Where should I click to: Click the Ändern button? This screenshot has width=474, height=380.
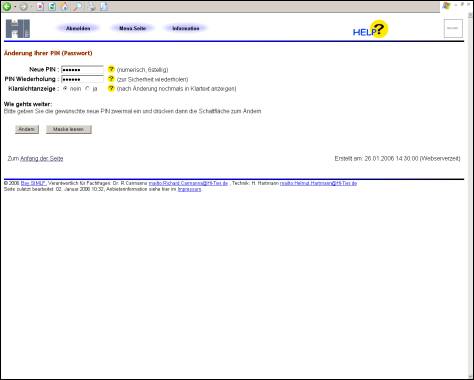[27, 129]
